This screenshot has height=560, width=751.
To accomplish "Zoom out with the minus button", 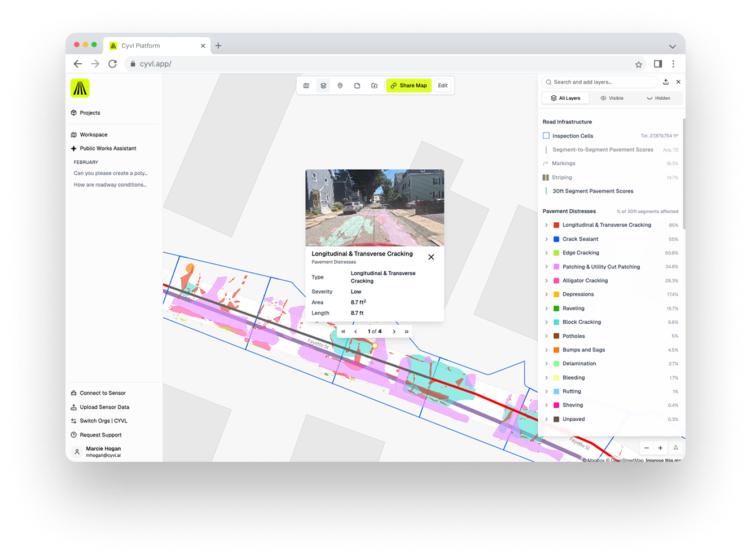I will click(x=647, y=448).
